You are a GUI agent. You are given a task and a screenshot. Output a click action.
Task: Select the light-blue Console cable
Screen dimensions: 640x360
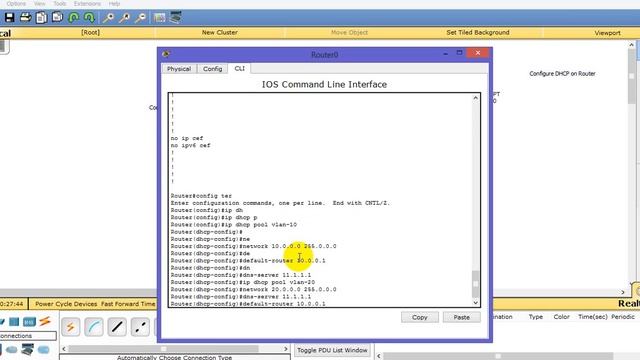pyautogui.click(x=94, y=327)
